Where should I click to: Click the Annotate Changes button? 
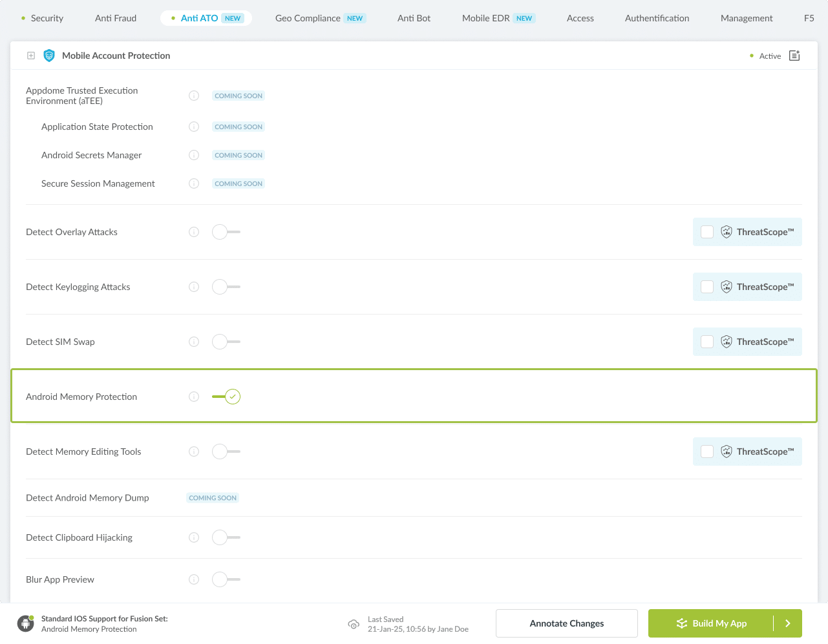pos(566,623)
